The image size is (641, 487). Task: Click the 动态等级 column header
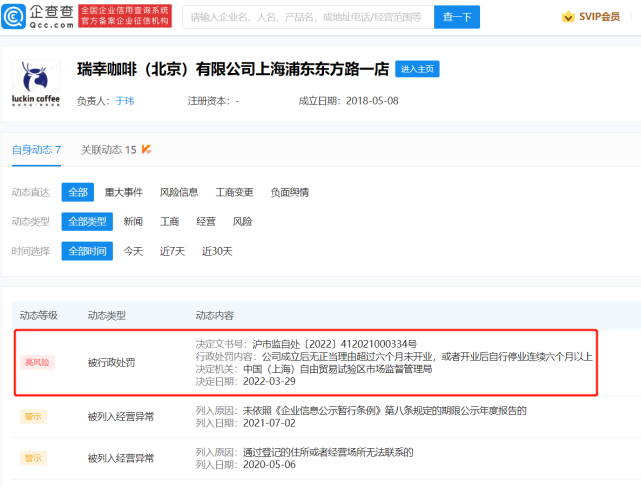pos(38,316)
